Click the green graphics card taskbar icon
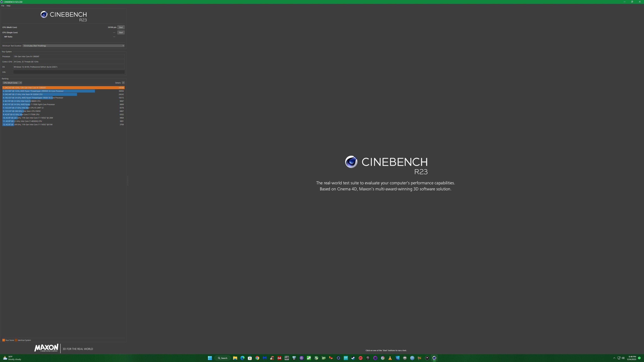The image size is (644, 362). point(323,358)
